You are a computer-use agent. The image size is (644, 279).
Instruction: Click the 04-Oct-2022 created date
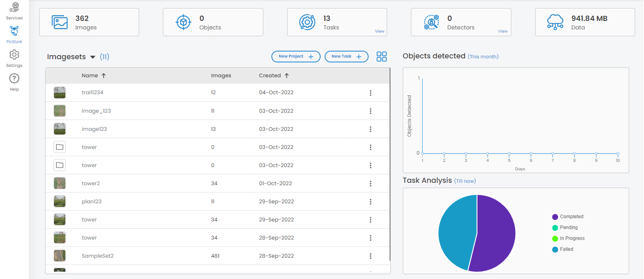(x=276, y=93)
